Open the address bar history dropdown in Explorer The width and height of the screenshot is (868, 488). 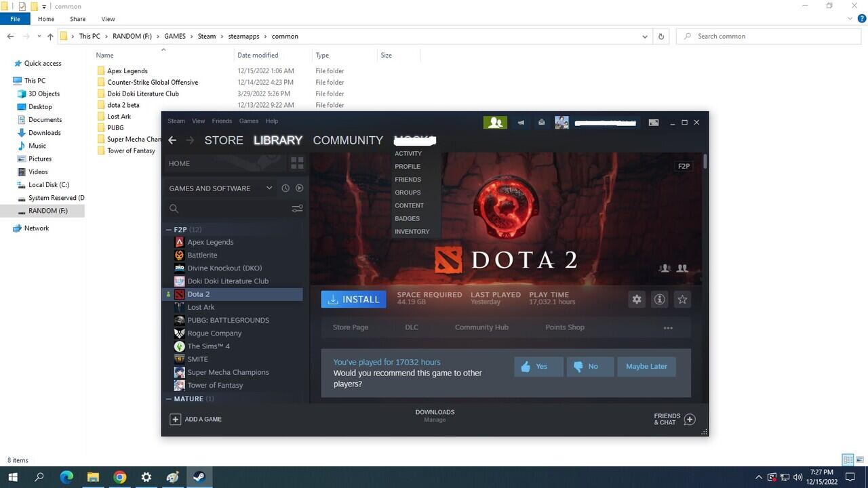click(645, 37)
